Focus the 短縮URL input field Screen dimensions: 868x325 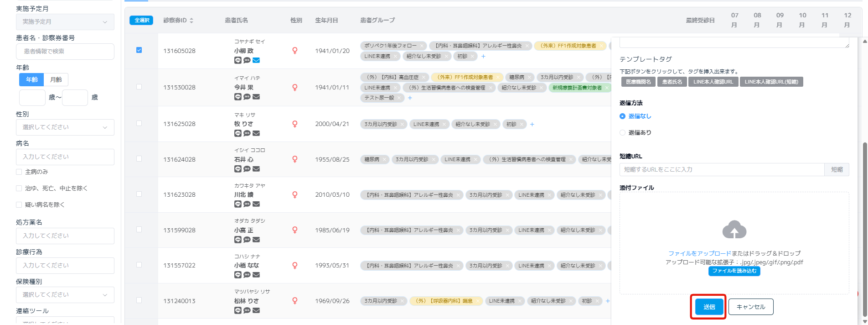click(x=722, y=169)
